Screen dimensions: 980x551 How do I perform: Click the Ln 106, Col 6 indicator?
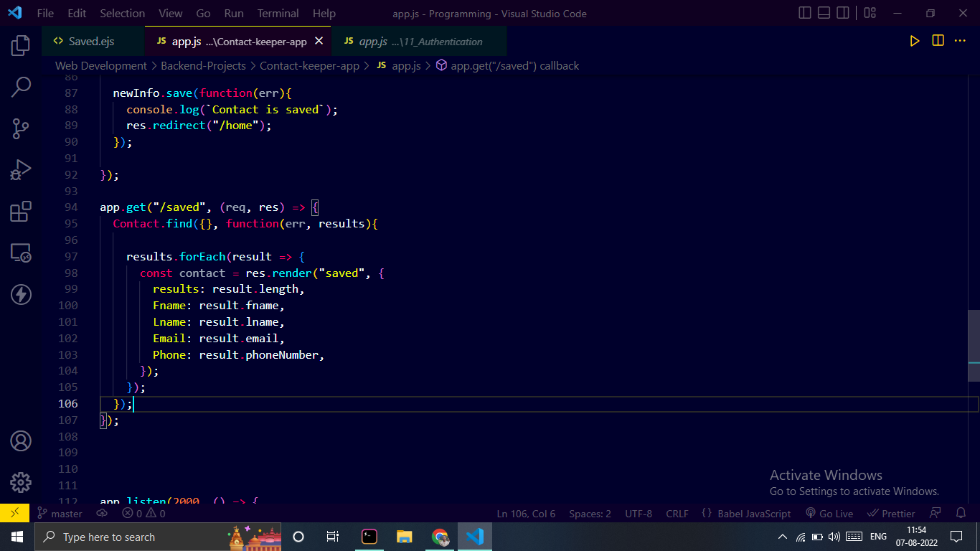pyautogui.click(x=526, y=514)
